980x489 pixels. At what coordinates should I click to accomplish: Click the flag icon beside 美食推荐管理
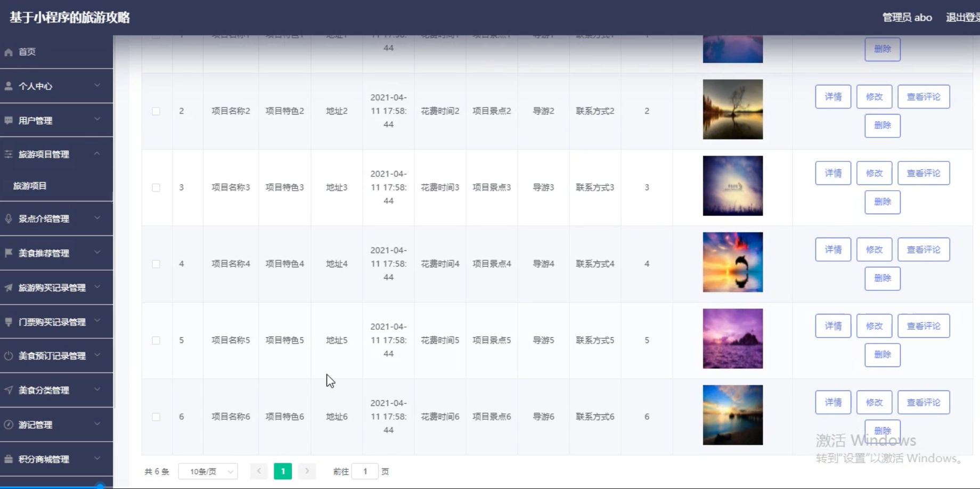tap(9, 253)
